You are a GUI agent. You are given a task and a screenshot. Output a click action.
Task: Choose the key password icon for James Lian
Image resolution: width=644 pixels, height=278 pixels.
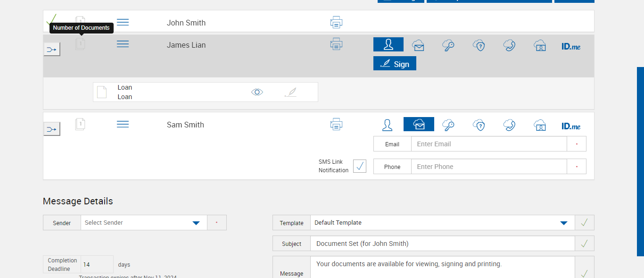point(448,45)
